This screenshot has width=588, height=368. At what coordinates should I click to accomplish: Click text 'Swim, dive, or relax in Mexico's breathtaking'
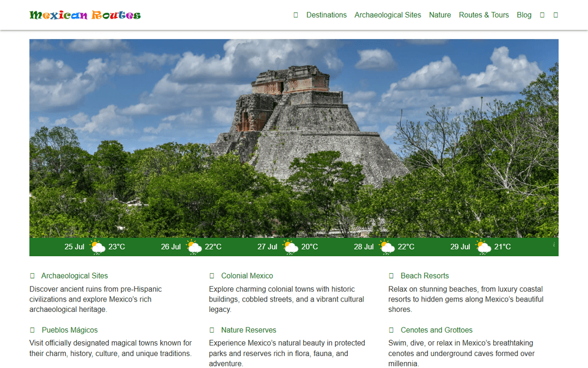coord(461,343)
